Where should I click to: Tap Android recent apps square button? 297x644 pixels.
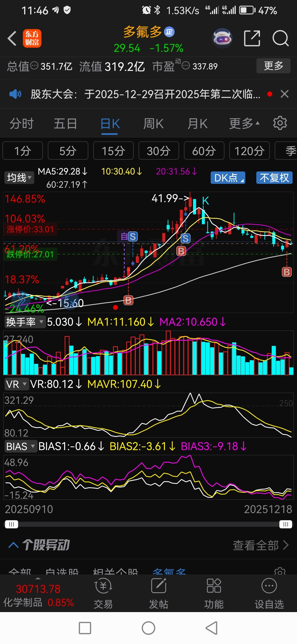[x=85, y=628]
